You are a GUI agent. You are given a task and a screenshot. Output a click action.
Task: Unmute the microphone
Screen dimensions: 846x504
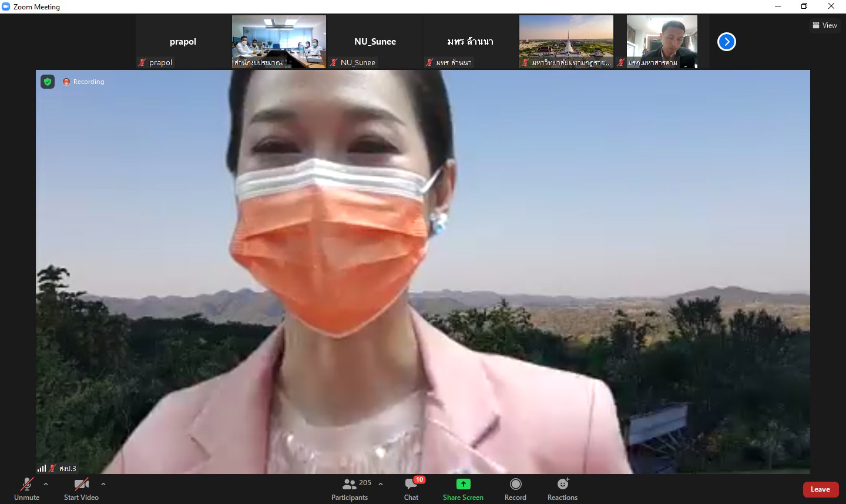point(26,489)
